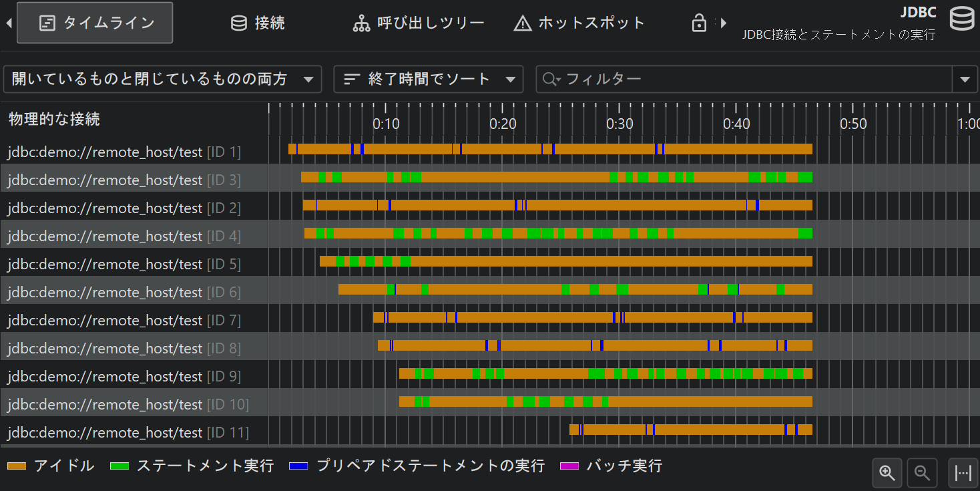Image resolution: width=980 pixels, height=491 pixels.
Task: Click the timeline bar for connection ID 9
Action: click(x=605, y=373)
